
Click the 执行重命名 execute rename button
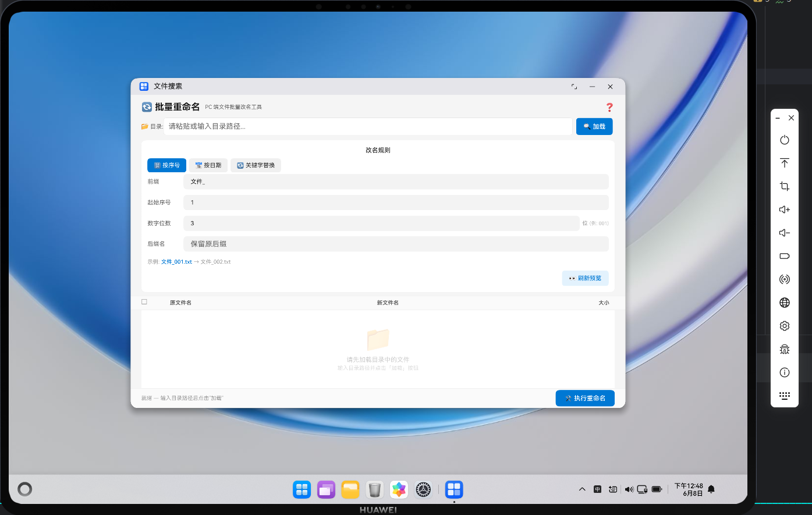tap(585, 398)
